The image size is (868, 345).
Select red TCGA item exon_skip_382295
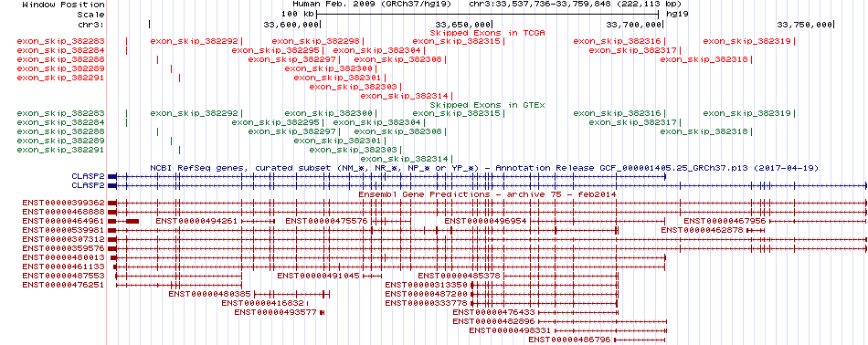[x=276, y=50]
